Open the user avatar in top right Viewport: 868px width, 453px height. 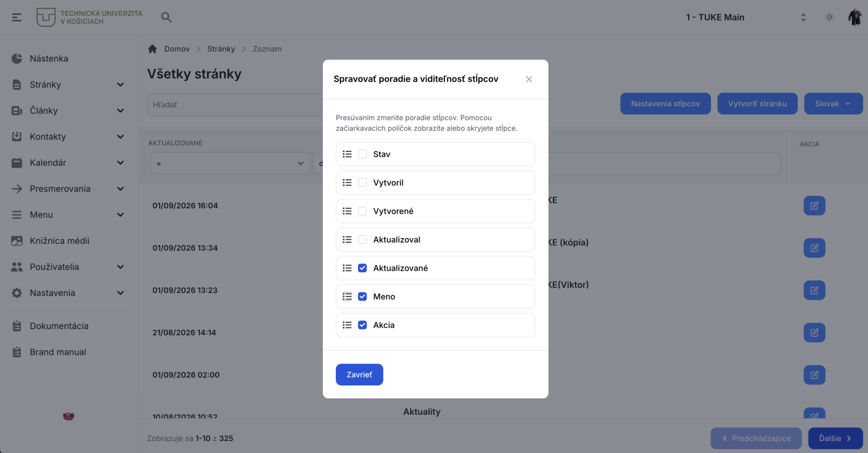pyautogui.click(x=855, y=17)
